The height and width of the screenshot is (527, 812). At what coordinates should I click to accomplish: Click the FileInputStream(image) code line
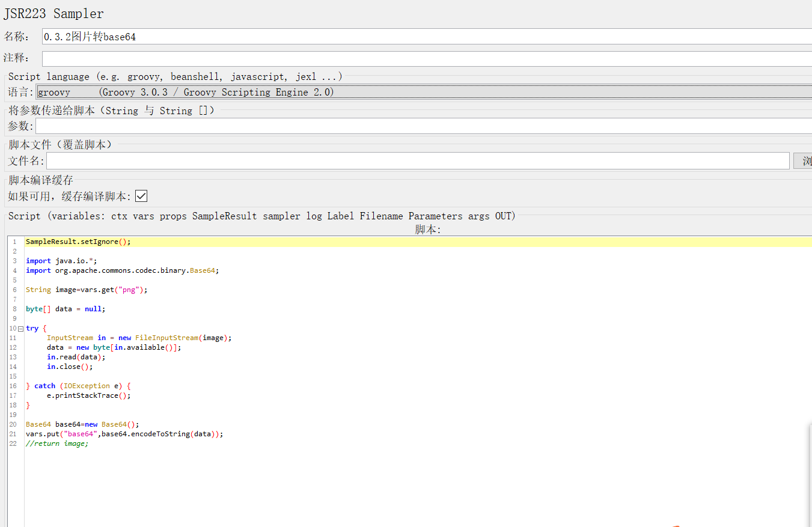pos(139,338)
